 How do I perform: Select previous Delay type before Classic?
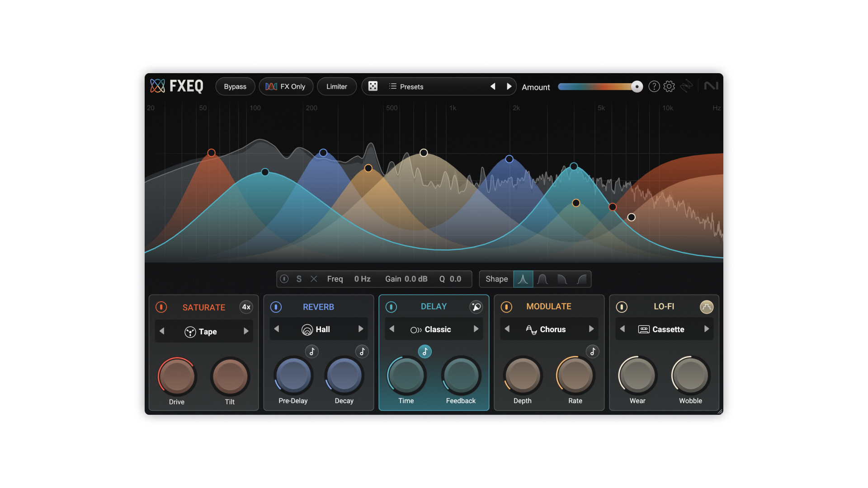pos(392,329)
